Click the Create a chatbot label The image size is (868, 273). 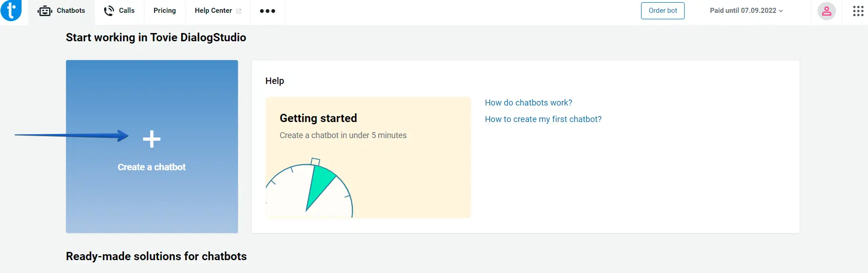point(152,167)
